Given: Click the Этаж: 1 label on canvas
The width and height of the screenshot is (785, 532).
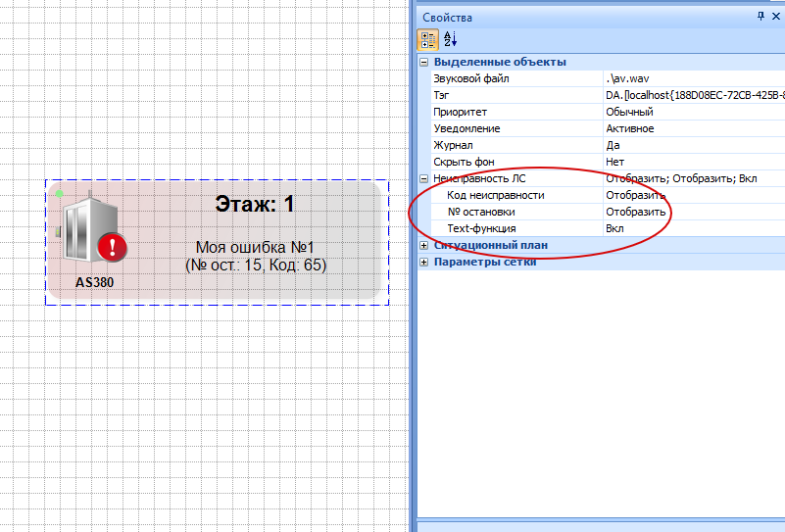Looking at the screenshot, I should (255, 205).
